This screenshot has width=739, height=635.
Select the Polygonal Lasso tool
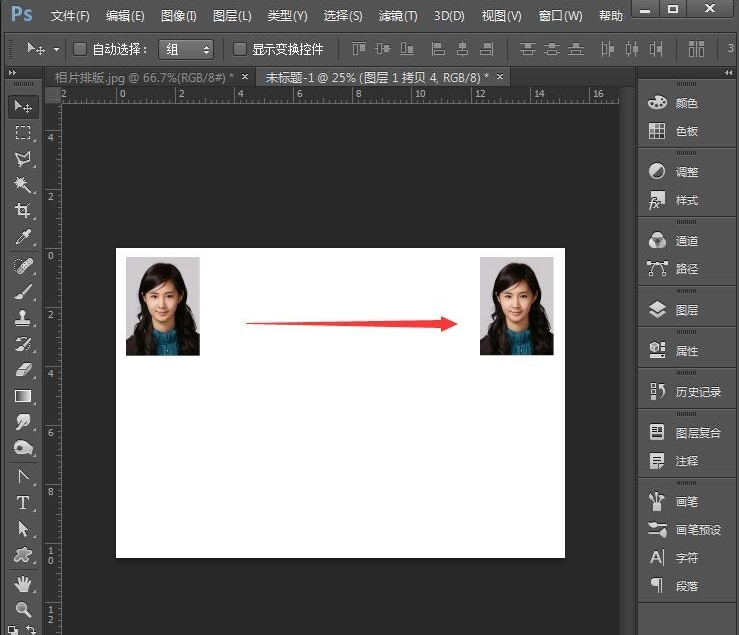click(22, 159)
